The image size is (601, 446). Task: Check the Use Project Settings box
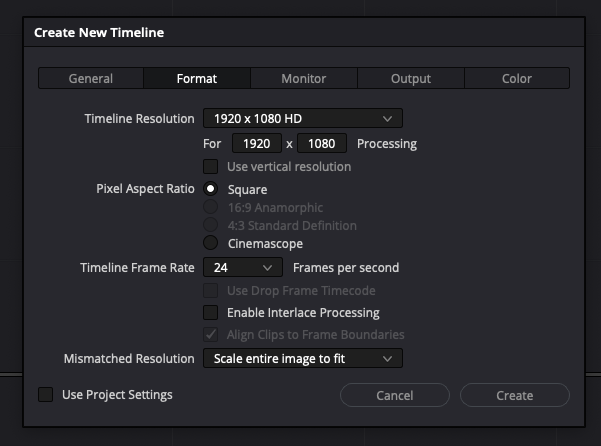tap(45, 395)
